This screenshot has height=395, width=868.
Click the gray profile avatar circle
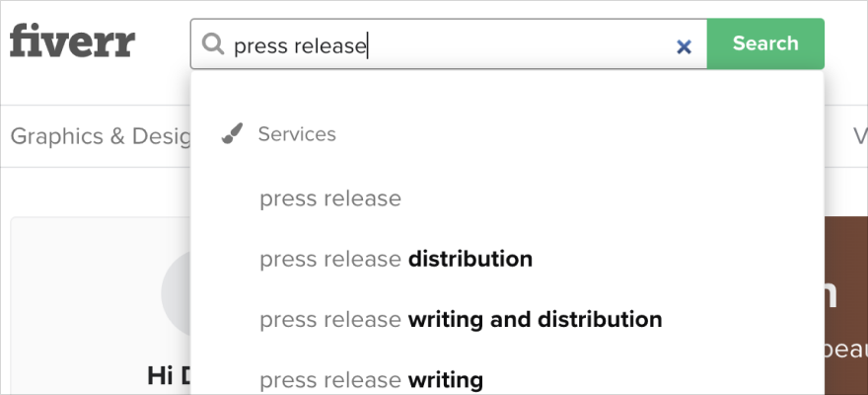point(176,293)
